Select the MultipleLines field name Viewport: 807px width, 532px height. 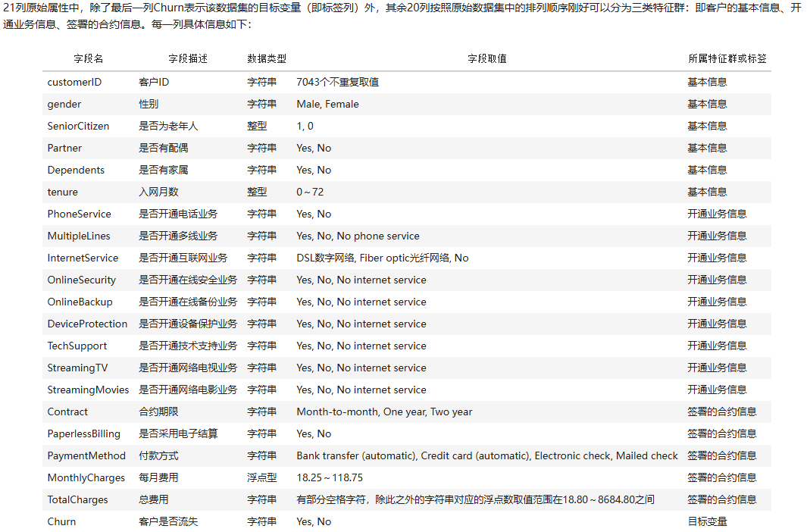[x=79, y=236]
